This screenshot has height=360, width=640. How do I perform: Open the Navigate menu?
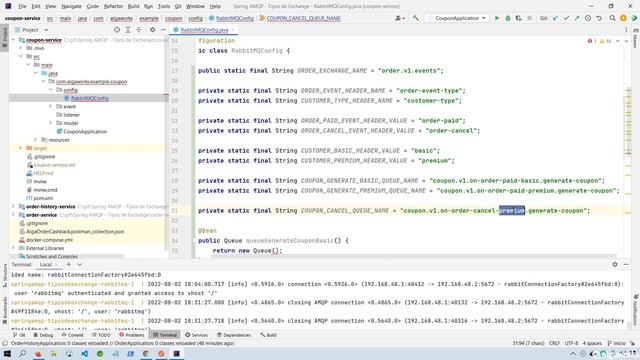tap(71, 6)
